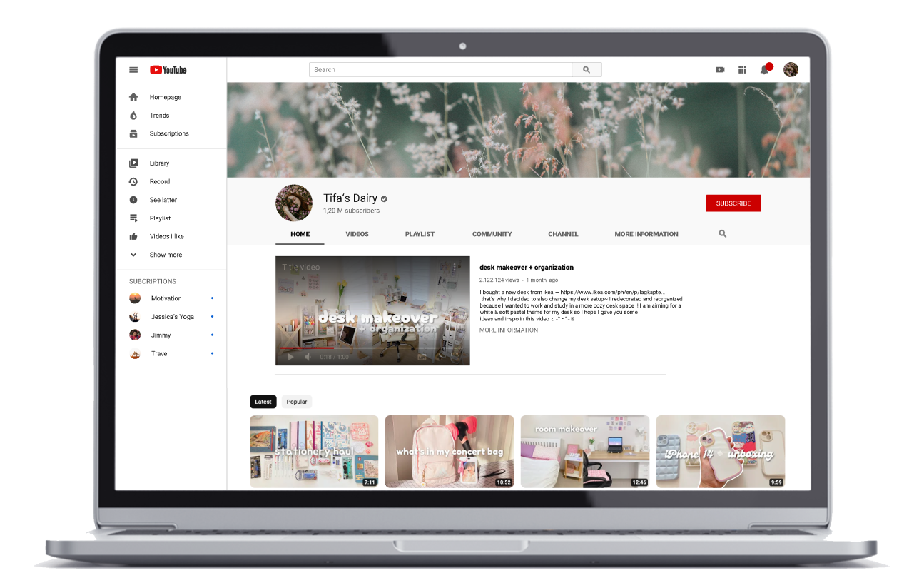Play the featured desk makeover video

pos(290,357)
